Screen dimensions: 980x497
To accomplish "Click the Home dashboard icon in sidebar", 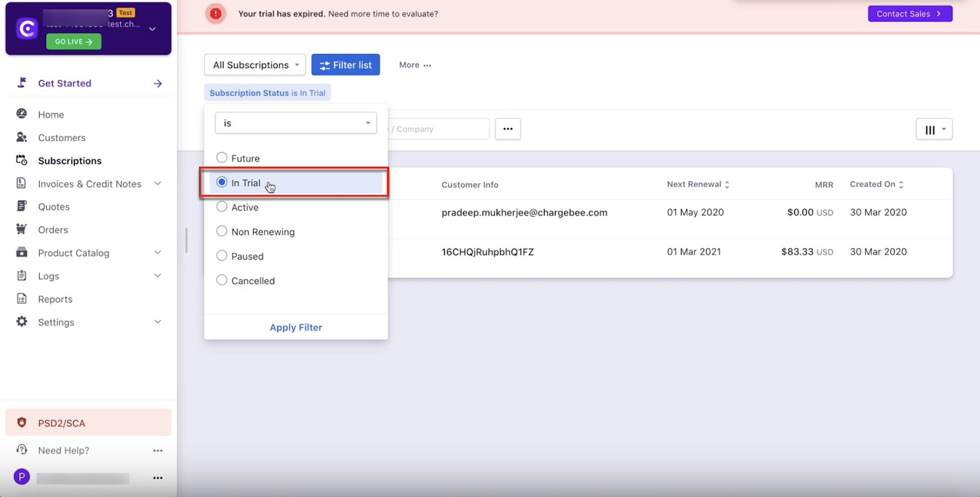I will [21, 114].
